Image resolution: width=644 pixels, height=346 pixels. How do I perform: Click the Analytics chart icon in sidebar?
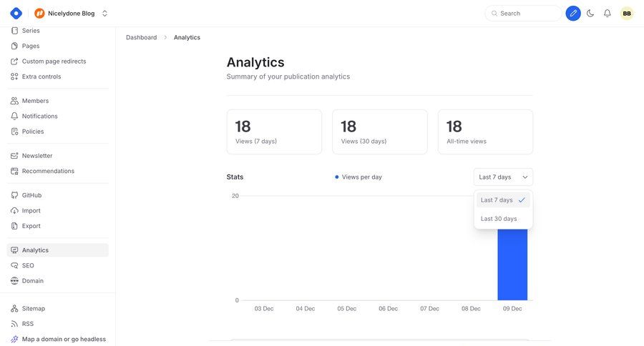click(x=14, y=250)
